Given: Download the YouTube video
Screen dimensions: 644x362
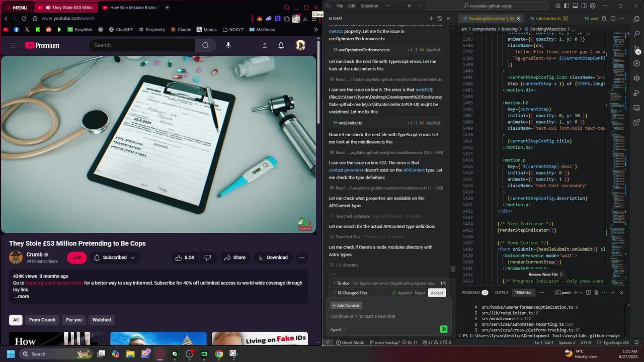Looking at the screenshot, I should 273,257.
